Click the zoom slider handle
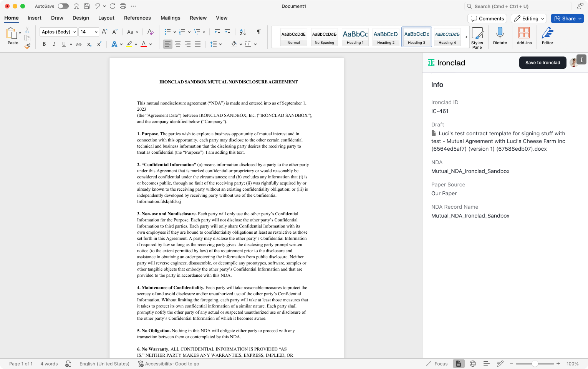The width and height of the screenshot is (588, 369). (535, 364)
